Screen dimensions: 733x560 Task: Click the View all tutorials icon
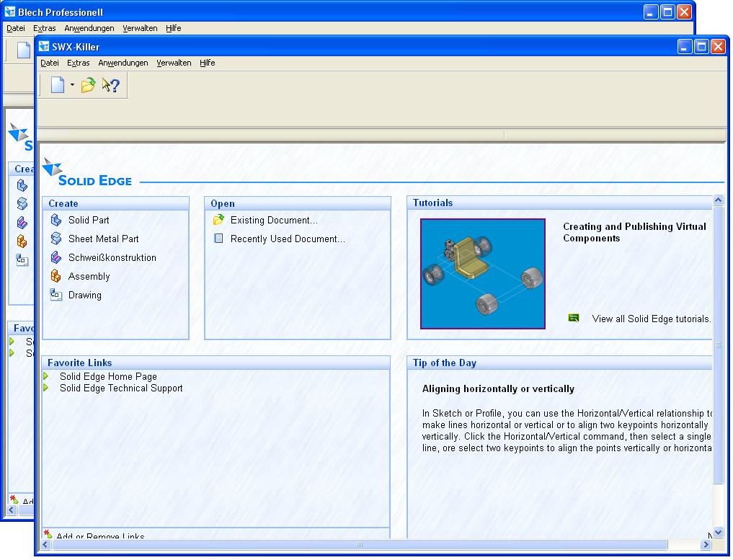[574, 318]
